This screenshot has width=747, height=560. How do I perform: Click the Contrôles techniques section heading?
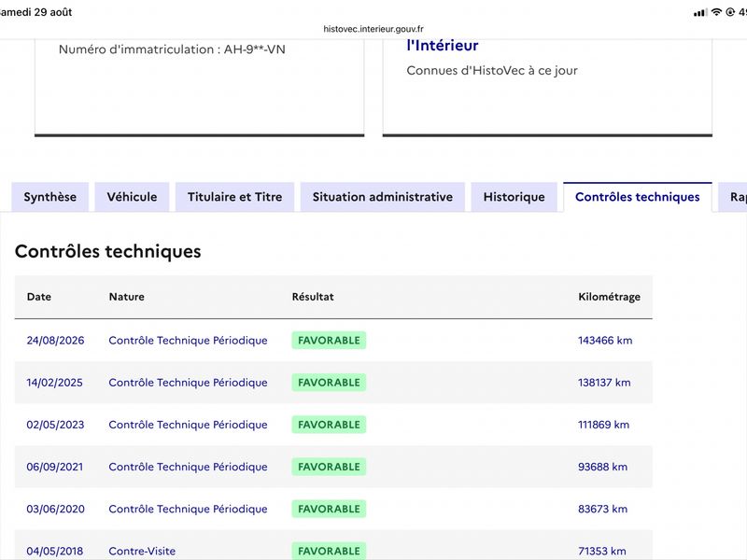(x=108, y=251)
